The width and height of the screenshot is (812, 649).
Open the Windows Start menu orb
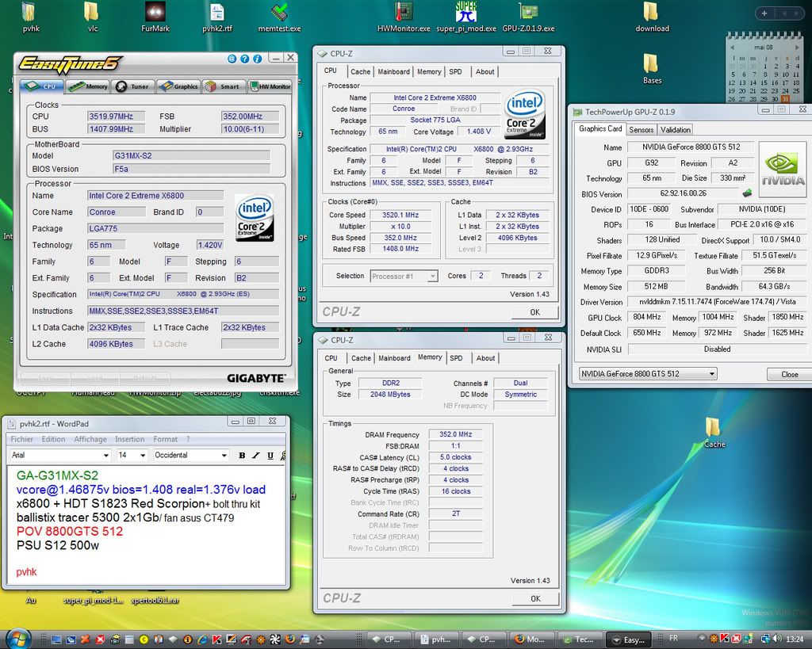(17, 638)
